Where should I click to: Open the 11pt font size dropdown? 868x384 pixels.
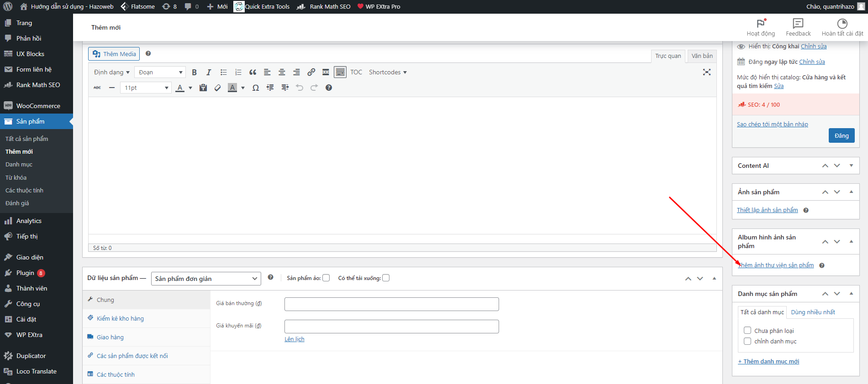pyautogui.click(x=146, y=88)
